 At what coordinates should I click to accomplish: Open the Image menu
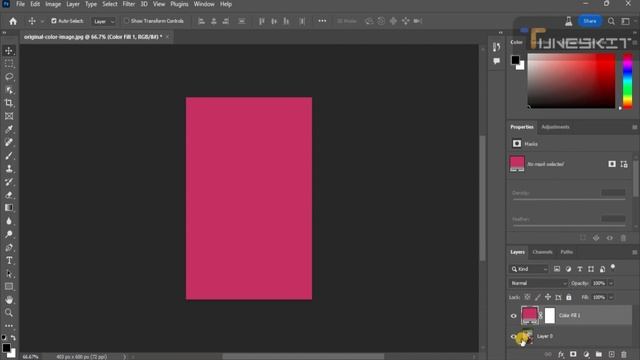coord(53,4)
